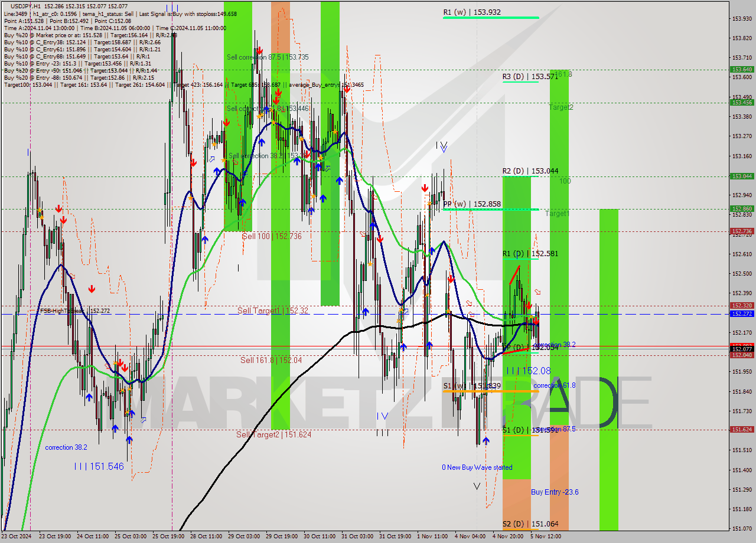The width and height of the screenshot is (756, 543).
Task: Click the Sell 100 | 152.736 label
Action: 272,236
